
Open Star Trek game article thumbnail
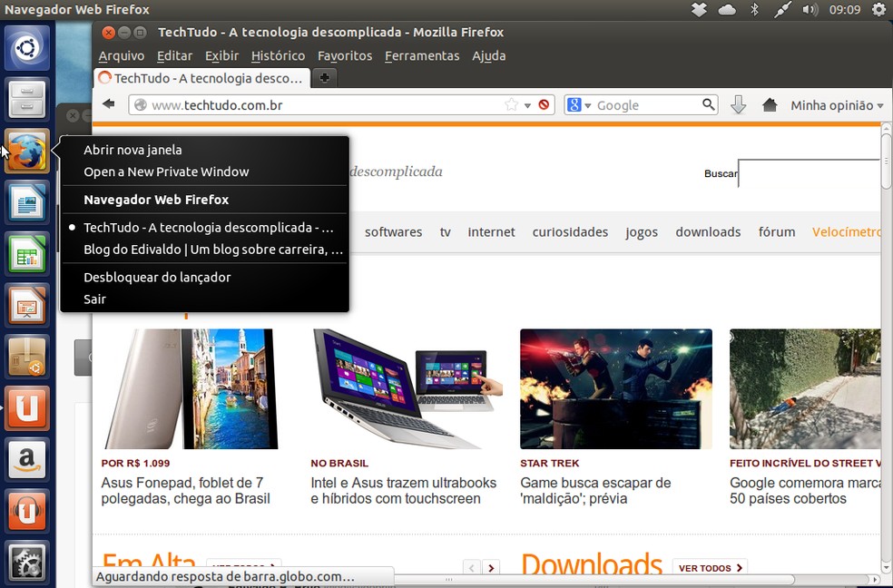[615, 388]
